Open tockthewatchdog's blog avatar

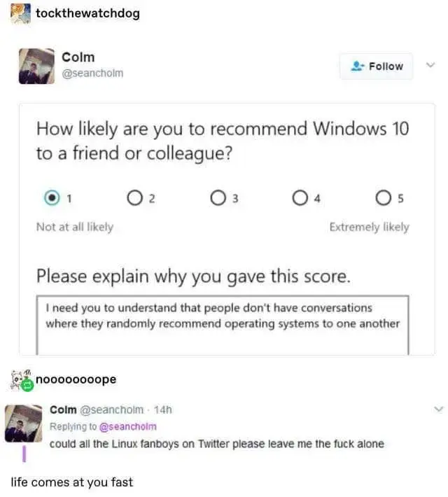pos(21,13)
